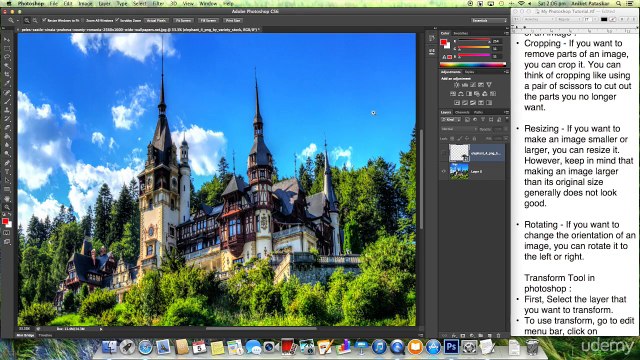
Task: Open Safari from the Dock
Action: pos(145,347)
